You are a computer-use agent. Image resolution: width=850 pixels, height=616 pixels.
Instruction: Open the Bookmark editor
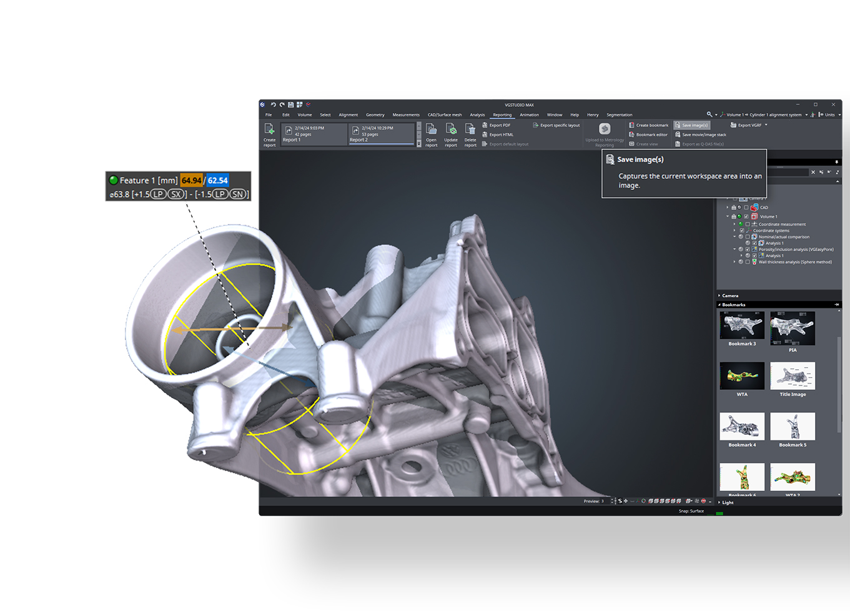click(648, 134)
